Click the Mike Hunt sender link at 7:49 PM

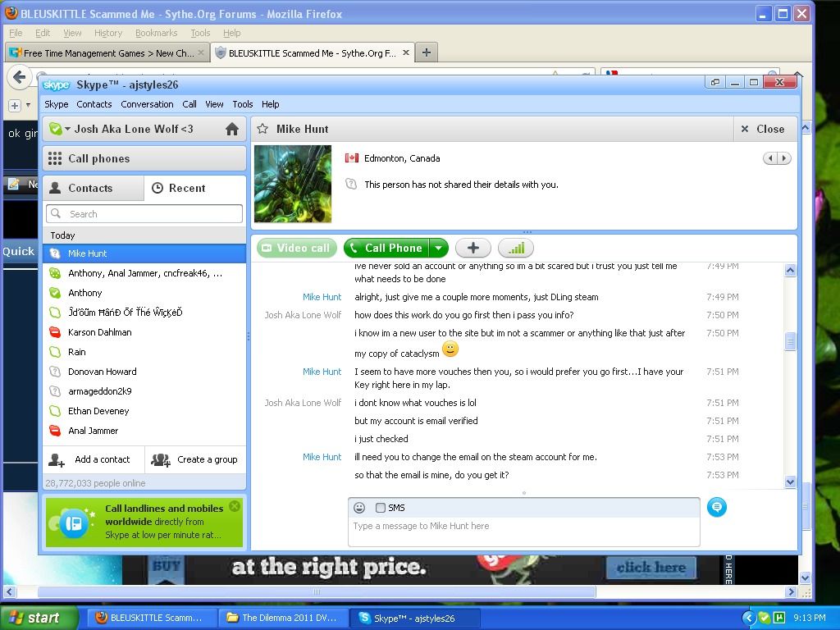click(322, 297)
